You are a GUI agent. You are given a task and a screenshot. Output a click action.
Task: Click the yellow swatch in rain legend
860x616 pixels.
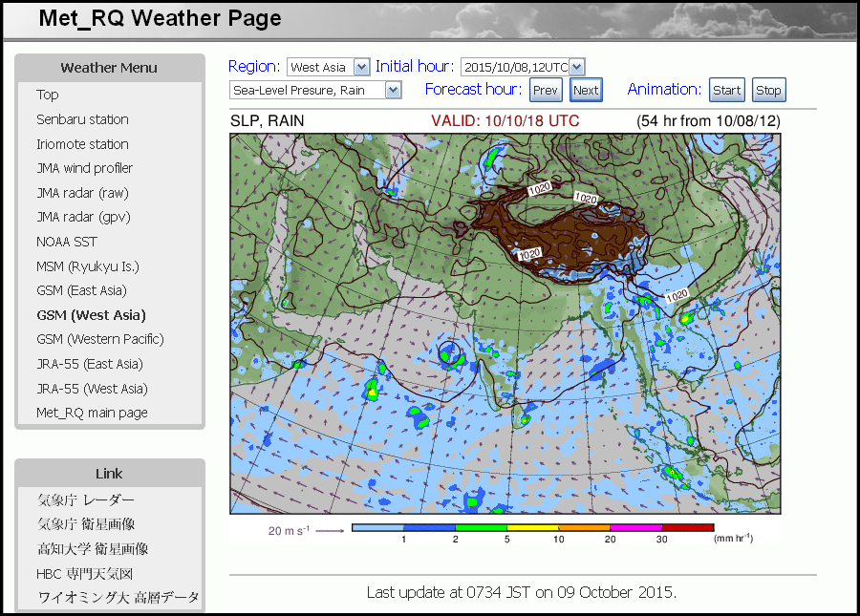point(532,528)
